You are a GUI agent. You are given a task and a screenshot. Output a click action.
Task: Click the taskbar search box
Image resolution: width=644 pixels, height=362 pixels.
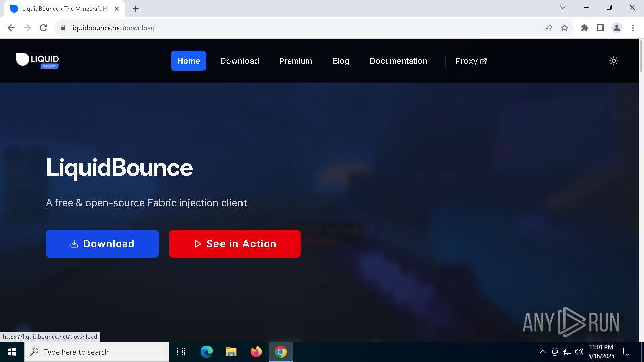point(97,352)
